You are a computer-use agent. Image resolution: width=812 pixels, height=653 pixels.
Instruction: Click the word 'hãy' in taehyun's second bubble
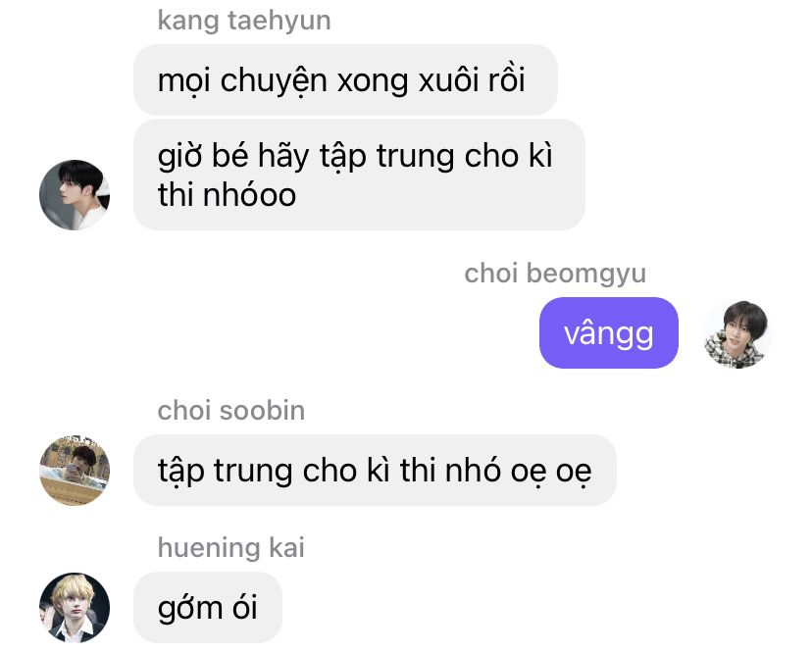(283, 157)
